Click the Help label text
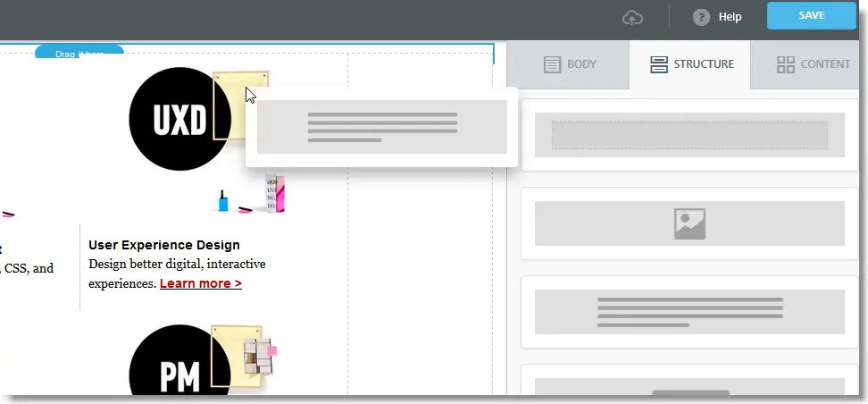Screen dimensions: 868x404 click(x=730, y=17)
